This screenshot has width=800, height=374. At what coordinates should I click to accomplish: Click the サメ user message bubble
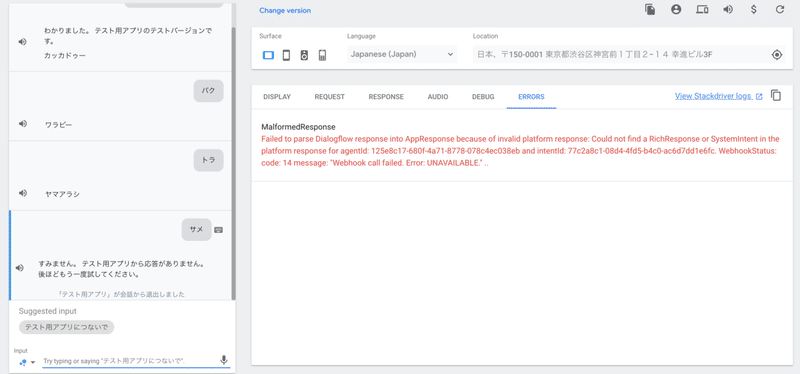(x=196, y=230)
